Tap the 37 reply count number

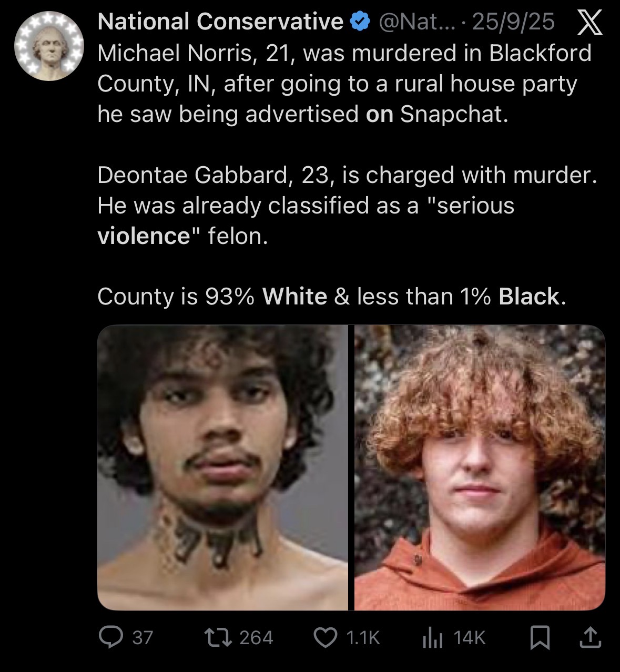point(143,638)
